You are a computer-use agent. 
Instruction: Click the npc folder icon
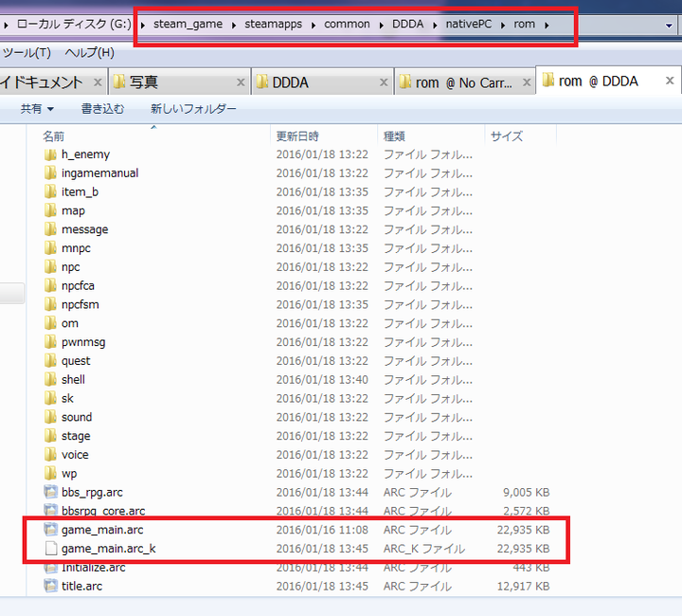click(x=50, y=266)
